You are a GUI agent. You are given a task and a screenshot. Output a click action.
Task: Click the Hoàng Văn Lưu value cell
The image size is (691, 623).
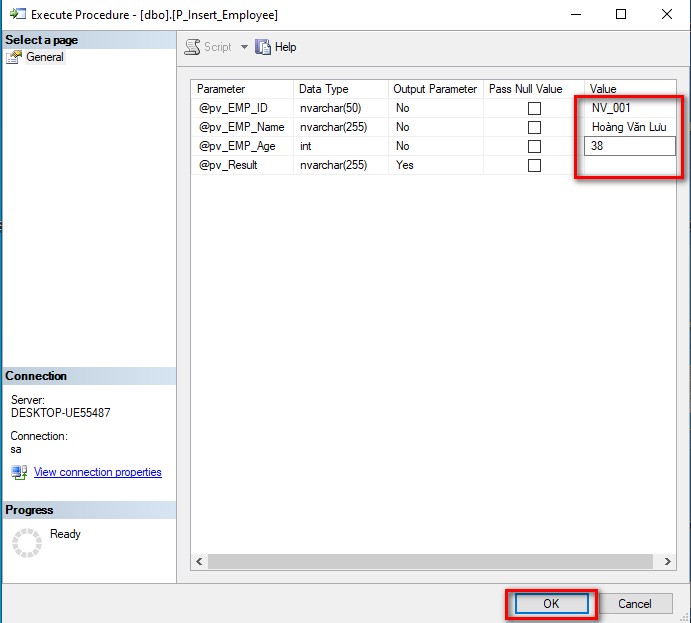pos(630,127)
